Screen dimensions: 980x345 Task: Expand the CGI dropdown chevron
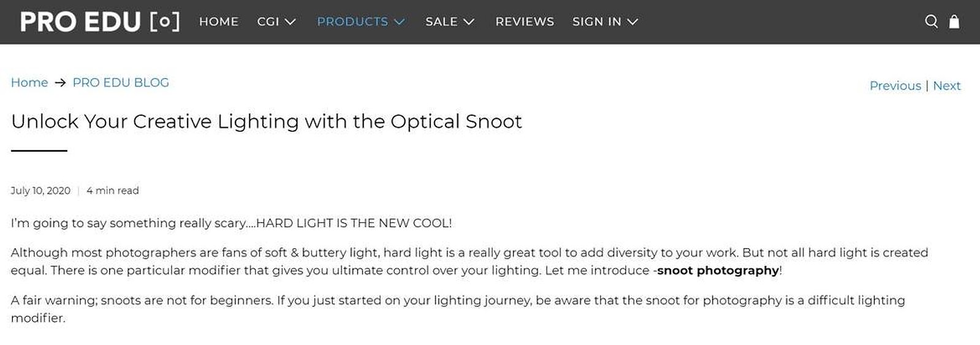tap(291, 22)
